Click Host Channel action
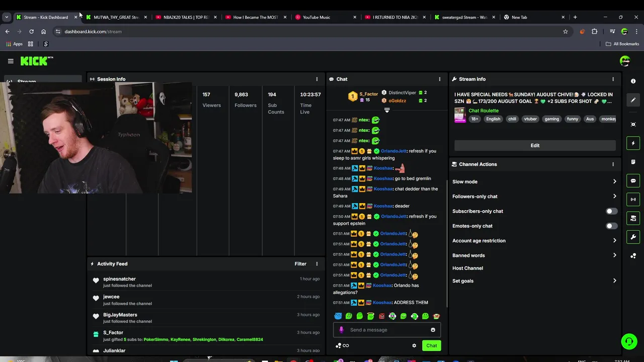This screenshot has height=362, width=644. tap(467, 268)
